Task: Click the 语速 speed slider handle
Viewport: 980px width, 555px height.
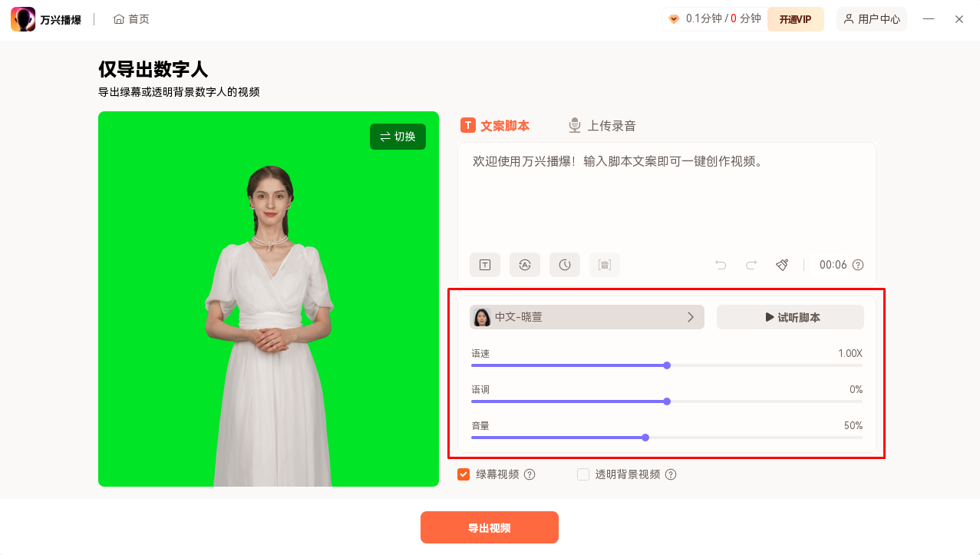Action: click(666, 365)
